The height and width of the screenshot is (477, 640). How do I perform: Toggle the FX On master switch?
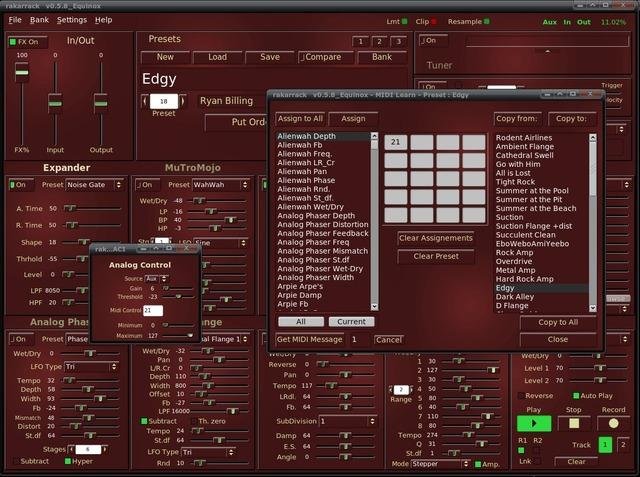(x=27, y=42)
